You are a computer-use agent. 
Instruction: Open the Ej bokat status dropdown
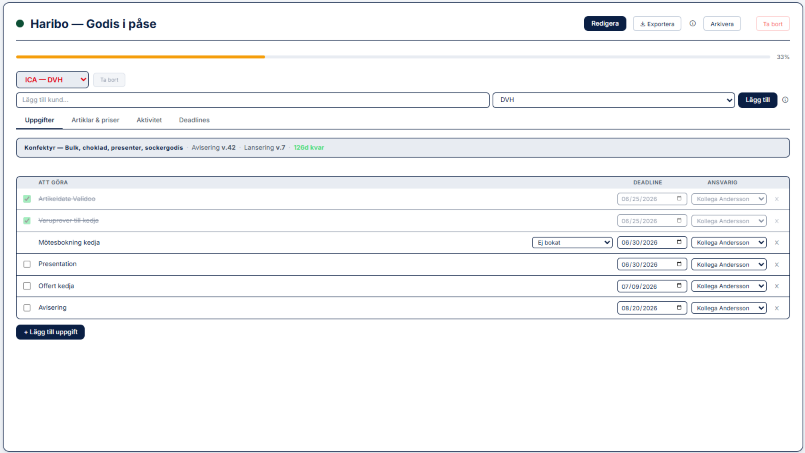click(572, 242)
